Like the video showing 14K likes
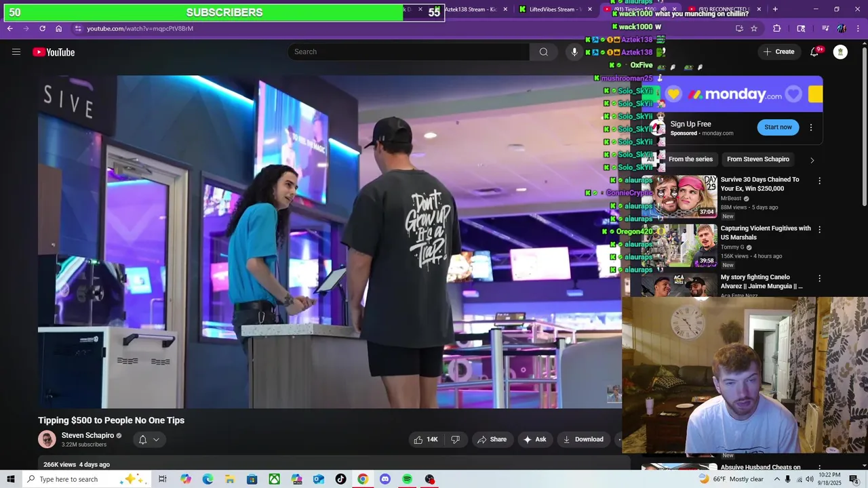 coord(426,439)
